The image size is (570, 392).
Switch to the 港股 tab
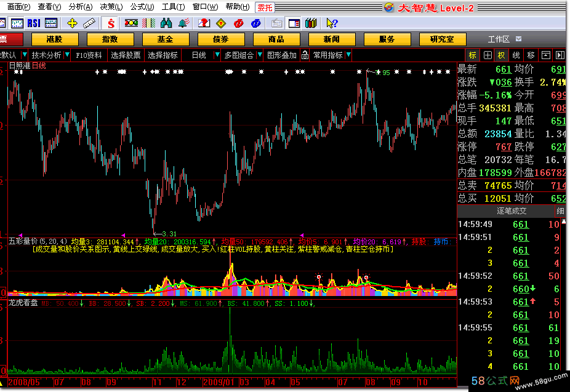[x=55, y=39]
